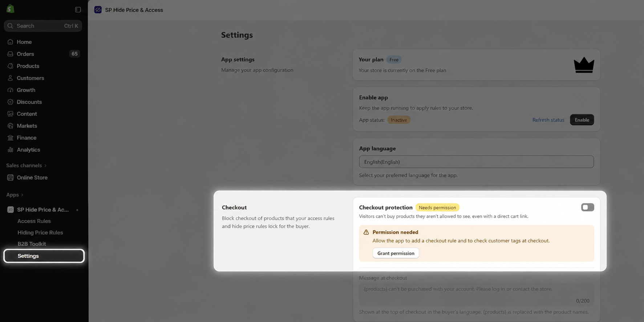Screen dimensions: 644x322
Task: Click the Content icon in sidebar
Action: [x=10, y=114]
